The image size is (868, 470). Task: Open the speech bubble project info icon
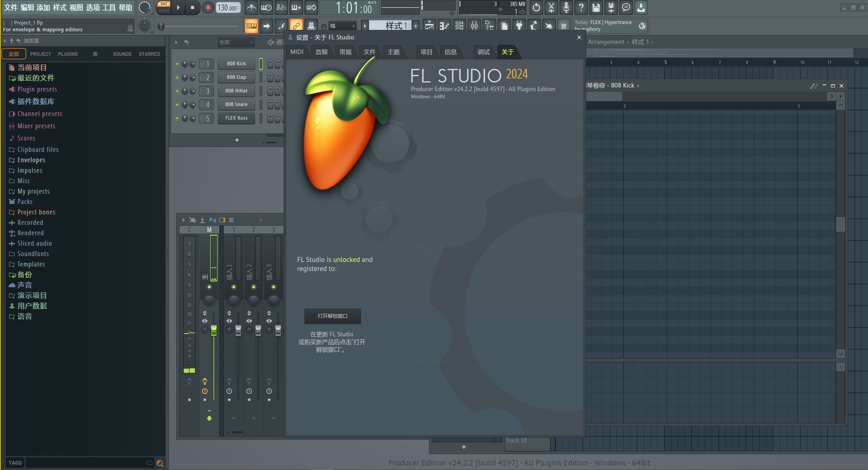pos(626,7)
